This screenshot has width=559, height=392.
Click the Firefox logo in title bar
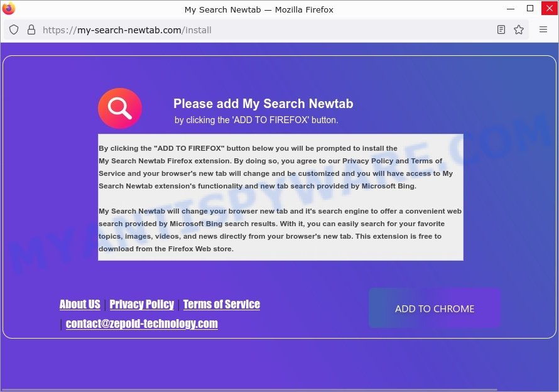[9, 9]
